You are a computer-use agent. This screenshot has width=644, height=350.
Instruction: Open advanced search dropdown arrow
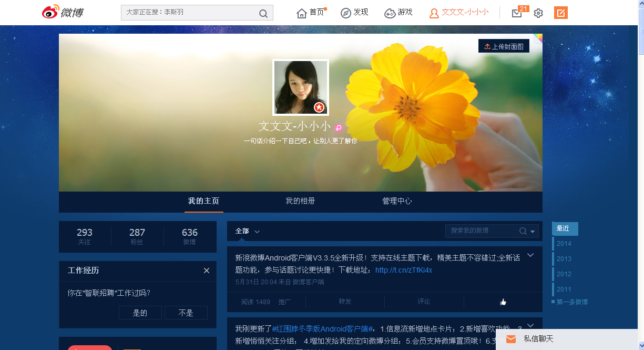[533, 232]
